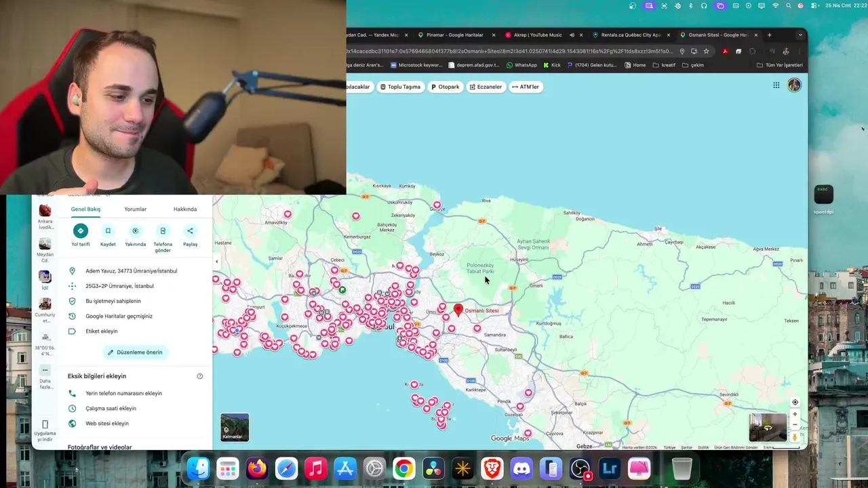The height and width of the screenshot is (488, 868).
Task: Share place with Paylaş icon
Action: coord(190,230)
